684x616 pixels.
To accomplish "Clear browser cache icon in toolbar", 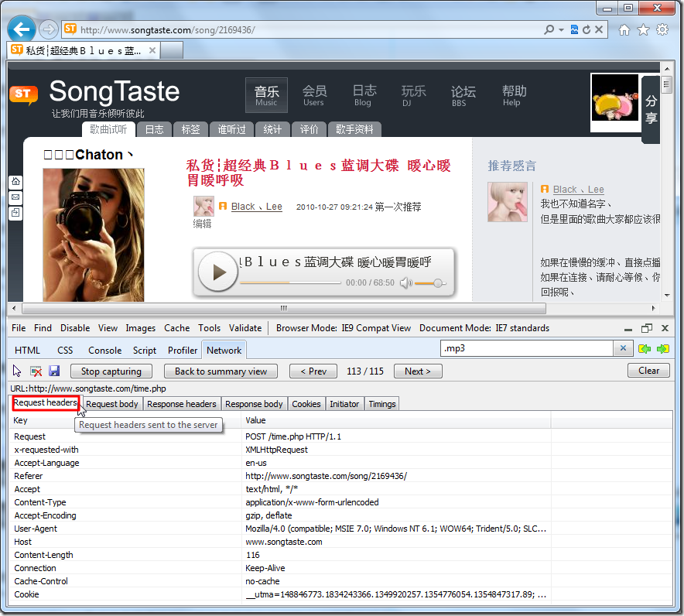I will pyautogui.click(x=36, y=371).
